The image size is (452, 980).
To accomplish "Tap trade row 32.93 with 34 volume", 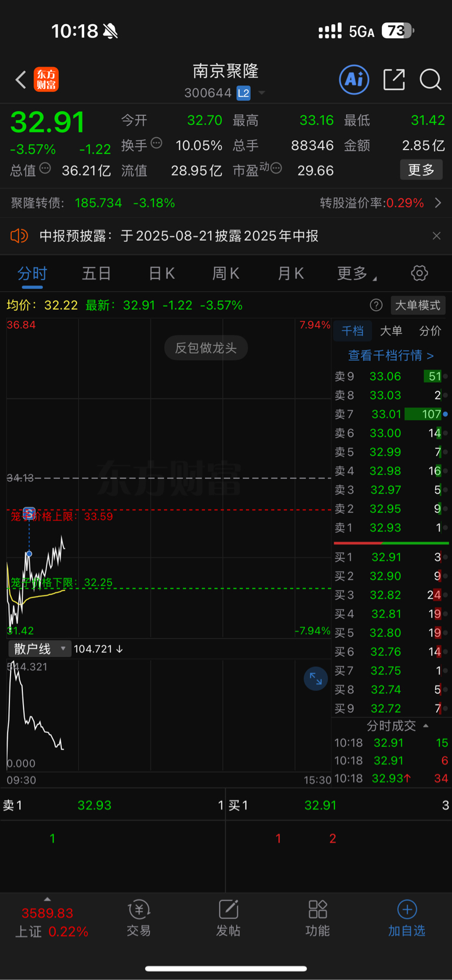I will pos(391,778).
